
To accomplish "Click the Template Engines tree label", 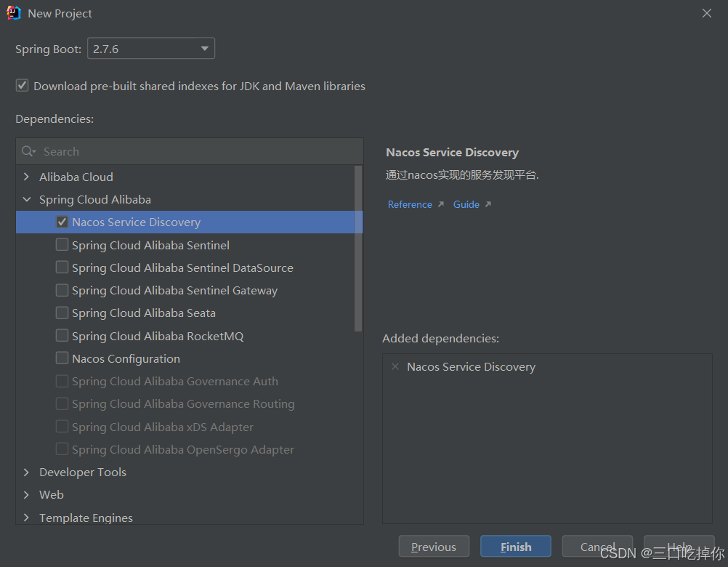I will pyautogui.click(x=86, y=518).
